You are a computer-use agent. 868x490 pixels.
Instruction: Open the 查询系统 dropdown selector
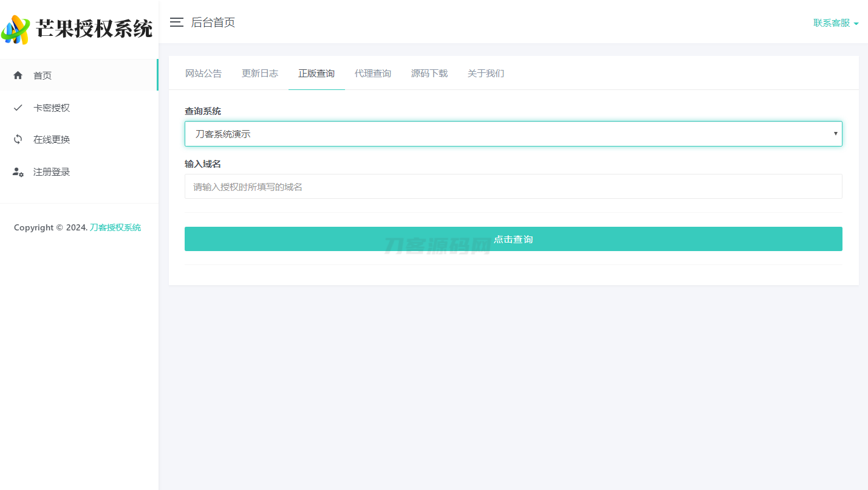pyautogui.click(x=513, y=133)
